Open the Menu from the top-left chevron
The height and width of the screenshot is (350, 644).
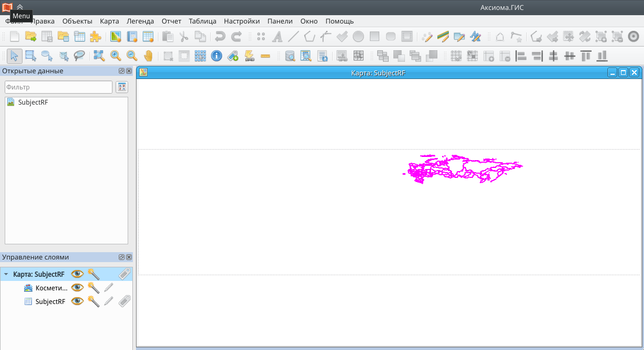point(20,7)
